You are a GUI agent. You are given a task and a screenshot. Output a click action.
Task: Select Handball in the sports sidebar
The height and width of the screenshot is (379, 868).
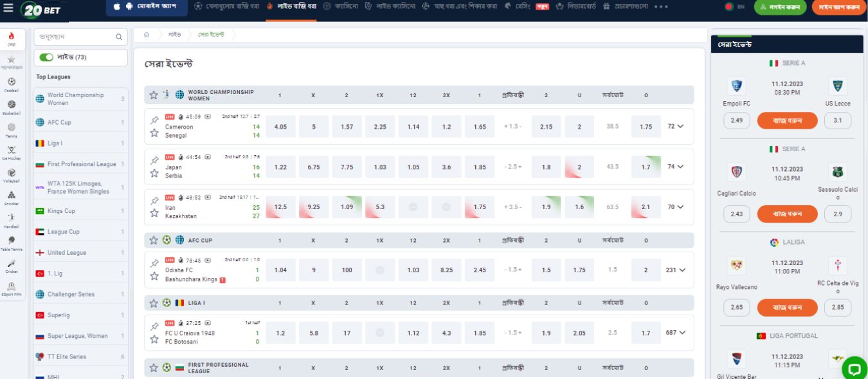(12, 221)
